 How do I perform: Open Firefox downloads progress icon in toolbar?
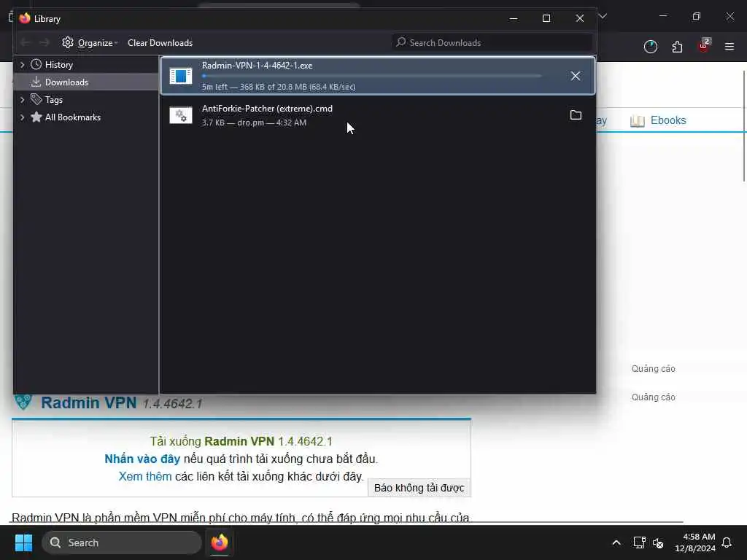(x=650, y=47)
